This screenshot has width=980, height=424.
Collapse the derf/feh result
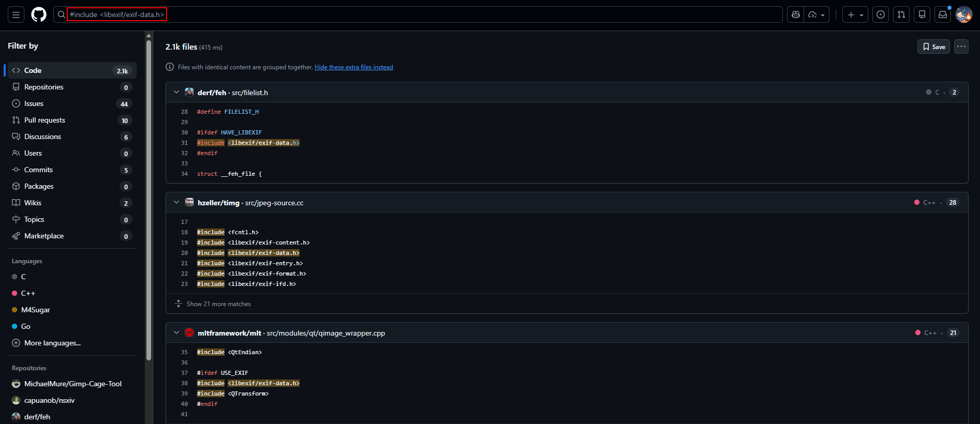[x=176, y=92]
